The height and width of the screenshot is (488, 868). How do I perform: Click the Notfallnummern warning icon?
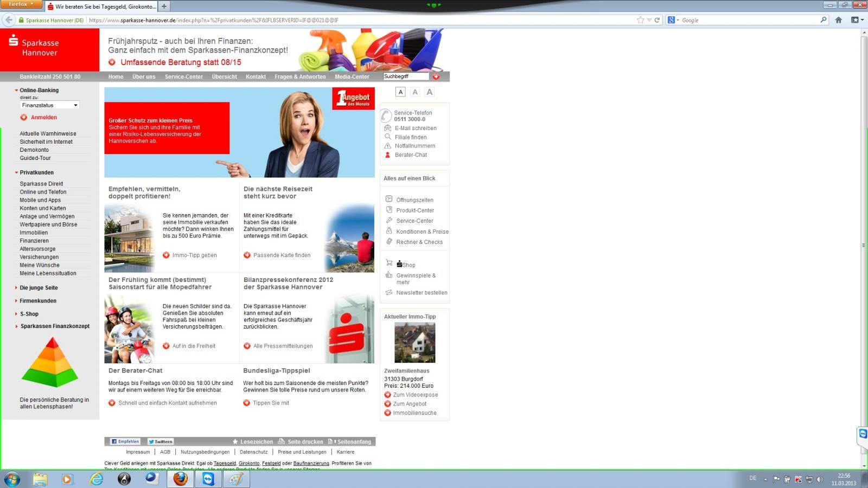[387, 145]
